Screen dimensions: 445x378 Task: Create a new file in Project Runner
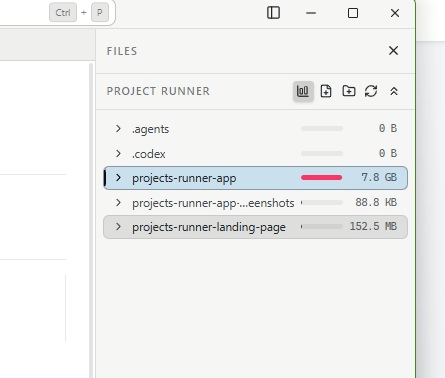click(x=326, y=91)
